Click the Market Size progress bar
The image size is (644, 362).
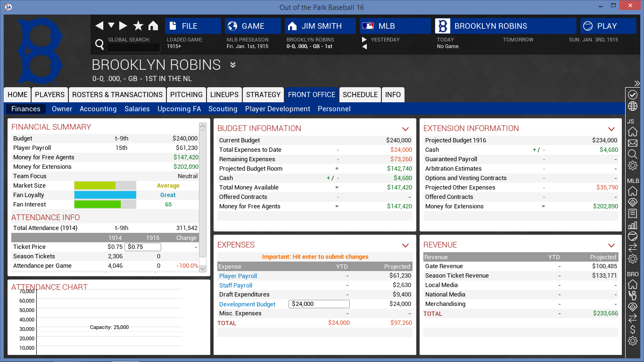105,186
